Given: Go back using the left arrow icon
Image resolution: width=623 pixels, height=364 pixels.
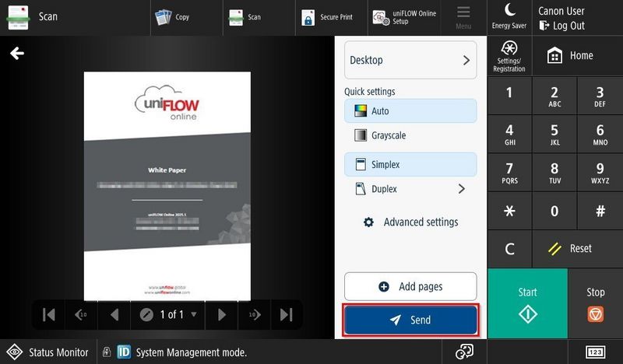Looking at the screenshot, I should pyautogui.click(x=17, y=53).
